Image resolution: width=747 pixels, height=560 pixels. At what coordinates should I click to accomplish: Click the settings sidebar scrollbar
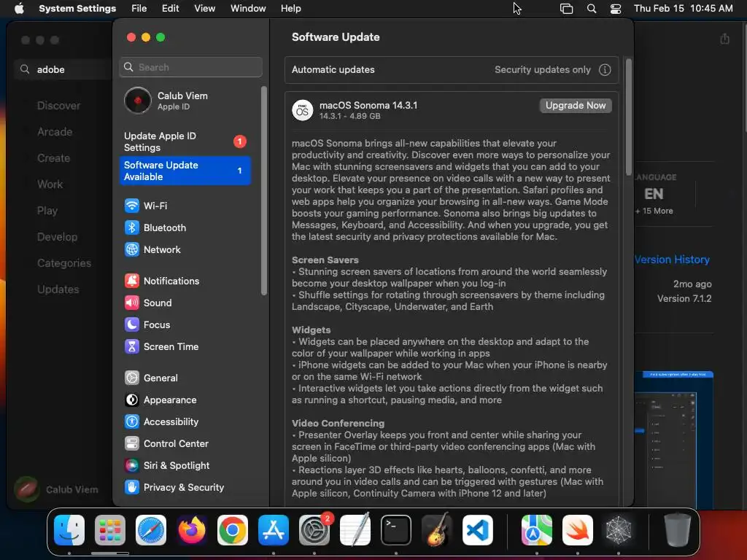click(264, 190)
